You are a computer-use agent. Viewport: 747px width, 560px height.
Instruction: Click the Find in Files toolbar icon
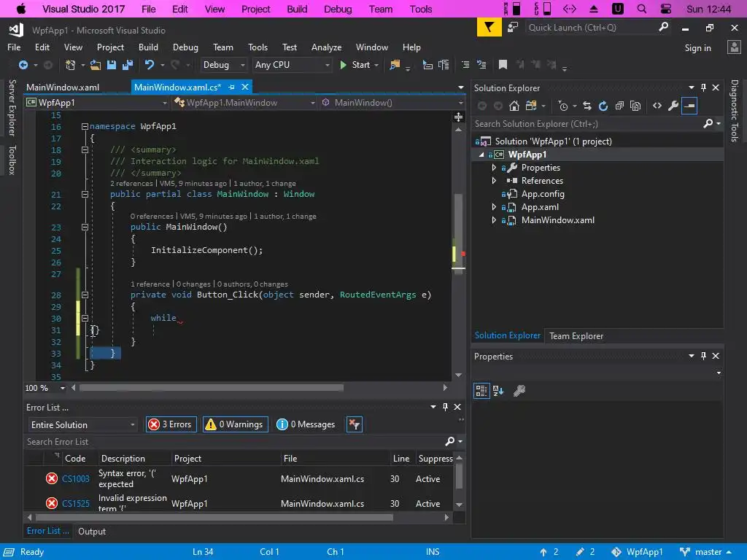pyautogui.click(x=395, y=65)
